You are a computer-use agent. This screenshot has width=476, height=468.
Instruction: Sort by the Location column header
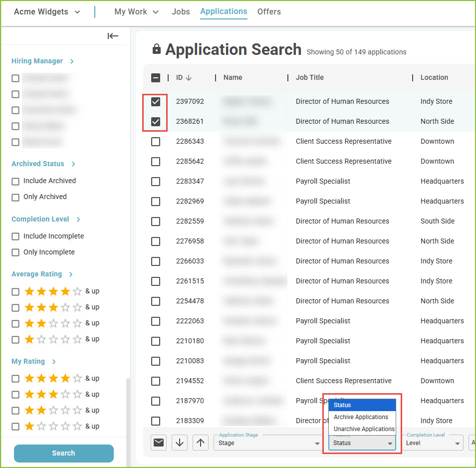434,78
